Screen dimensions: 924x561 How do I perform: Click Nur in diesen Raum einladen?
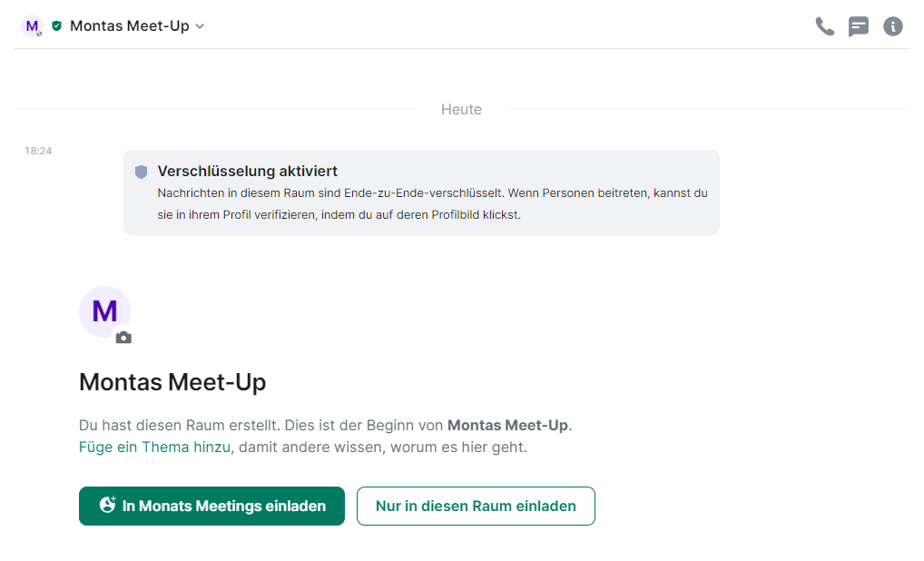(x=476, y=506)
